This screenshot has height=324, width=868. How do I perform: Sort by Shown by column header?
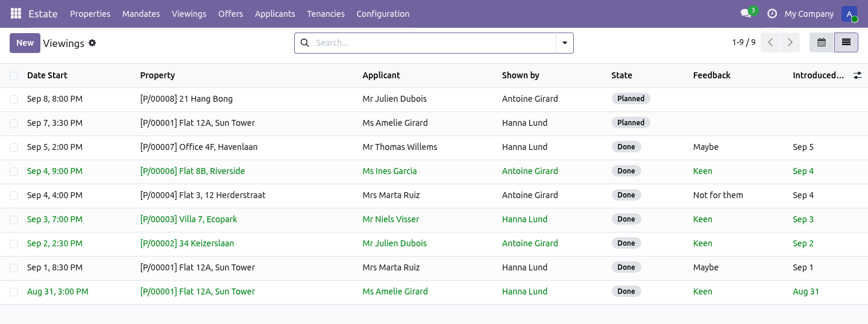point(520,75)
